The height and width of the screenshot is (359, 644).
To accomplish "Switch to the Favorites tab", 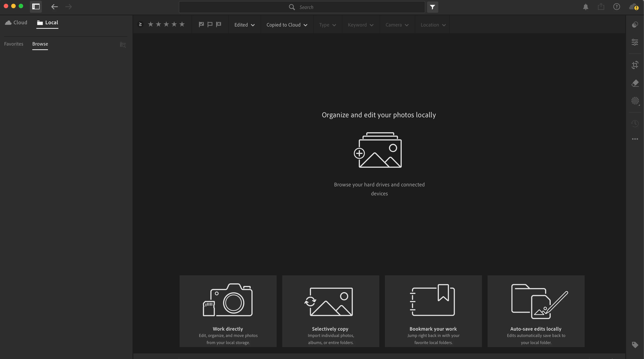I will 14,44.
